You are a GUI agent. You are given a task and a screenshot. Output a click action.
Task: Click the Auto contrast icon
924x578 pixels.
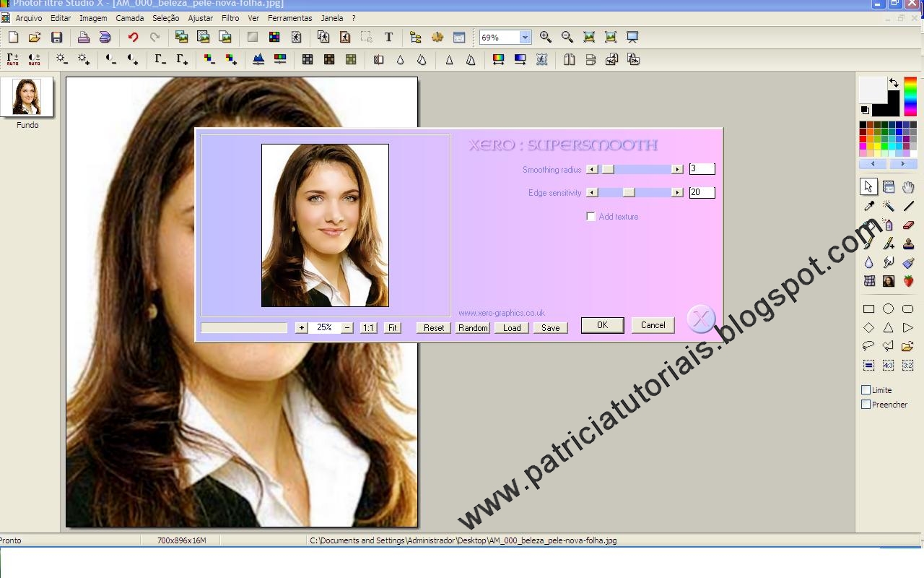[35, 59]
